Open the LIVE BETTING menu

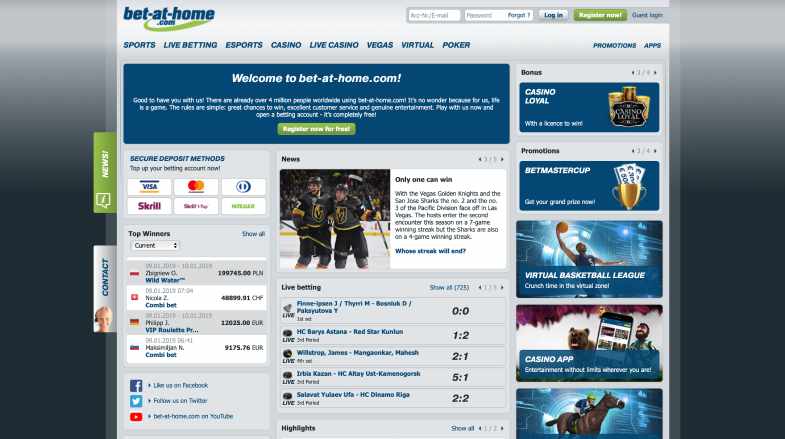pyautogui.click(x=190, y=45)
